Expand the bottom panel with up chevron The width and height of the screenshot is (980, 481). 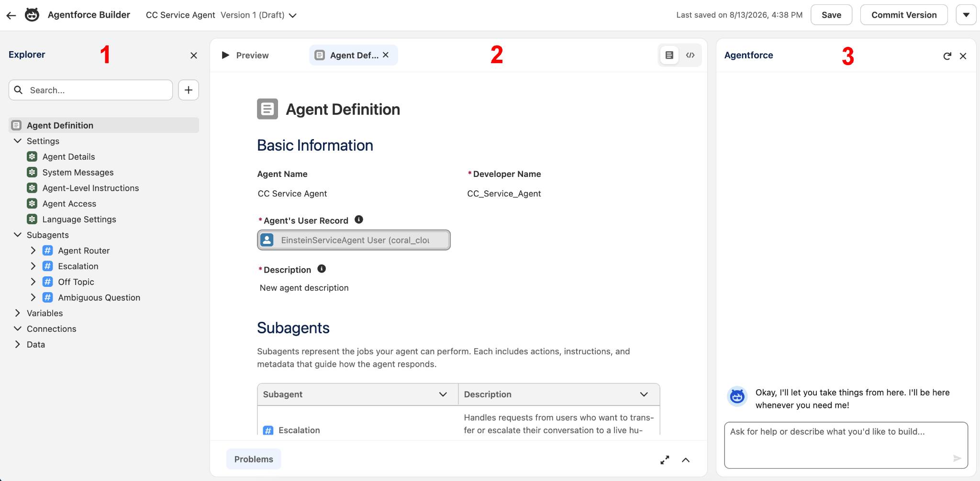pos(686,460)
